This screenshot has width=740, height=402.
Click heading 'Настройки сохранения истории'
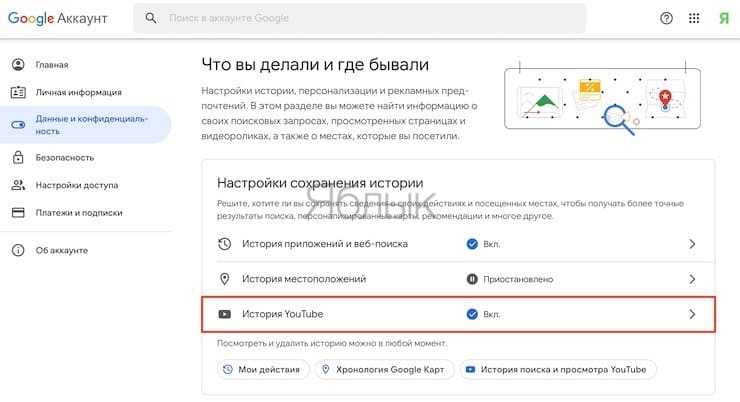click(320, 183)
